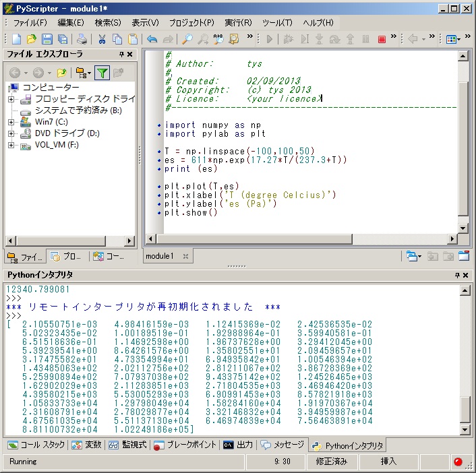Expand the Win7 (C:) drive node

11,122
